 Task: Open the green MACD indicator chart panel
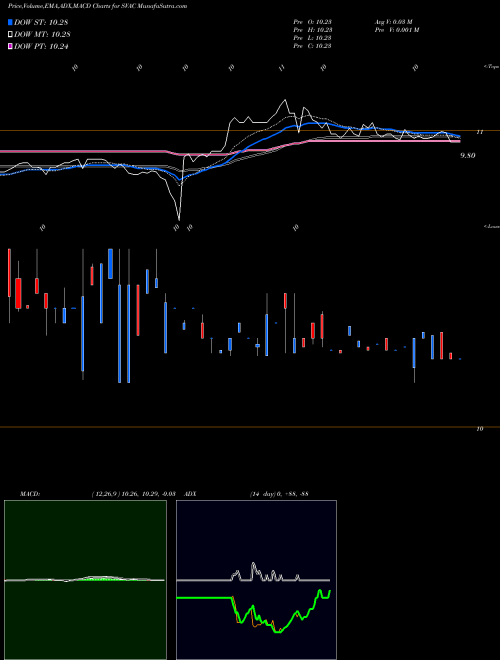coord(85,580)
